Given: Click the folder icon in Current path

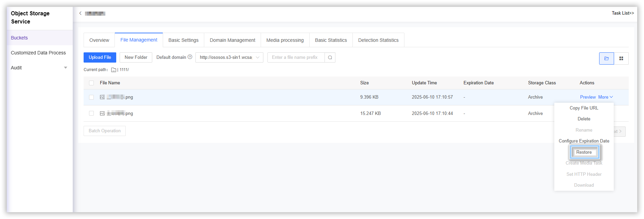Looking at the screenshot, I should (x=114, y=70).
